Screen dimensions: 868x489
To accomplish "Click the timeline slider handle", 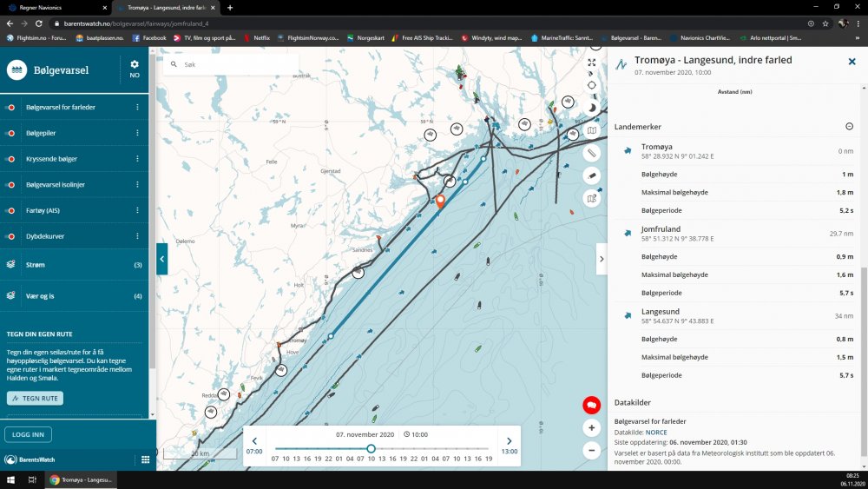I will coord(371,448).
